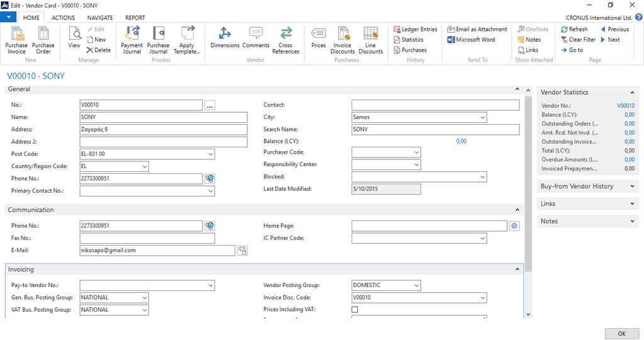Collapse the Communication section
Screen dimensions: 644x340
click(517, 210)
